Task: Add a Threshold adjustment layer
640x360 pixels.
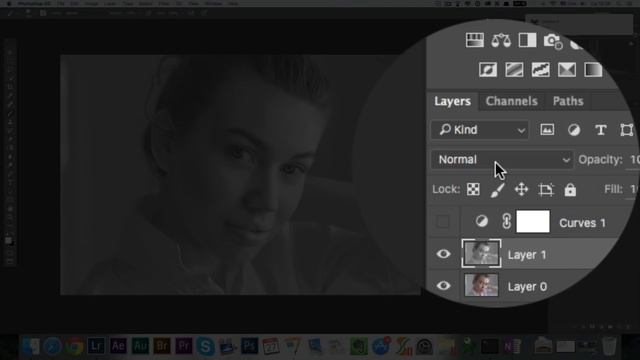Action: [541, 70]
